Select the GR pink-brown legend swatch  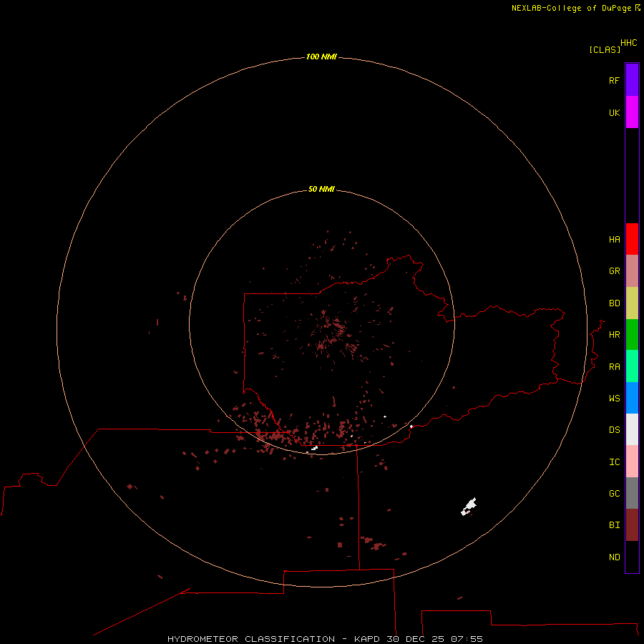point(632,271)
